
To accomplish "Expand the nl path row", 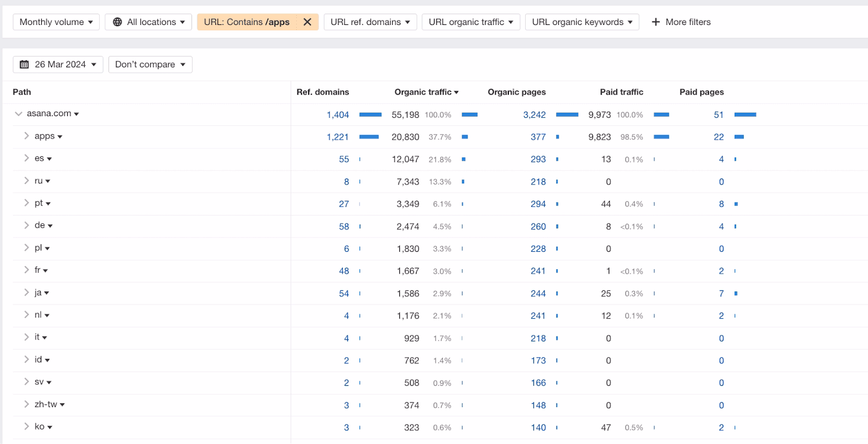I will pos(26,315).
